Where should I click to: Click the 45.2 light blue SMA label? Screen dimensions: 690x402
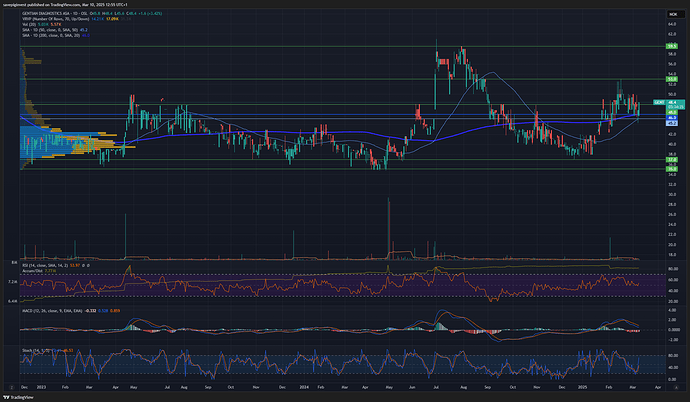[x=672, y=123]
